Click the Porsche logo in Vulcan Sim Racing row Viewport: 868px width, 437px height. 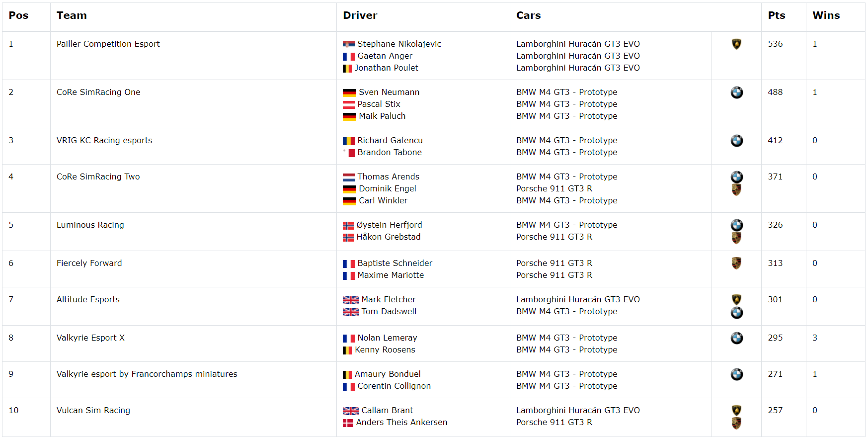coord(736,423)
